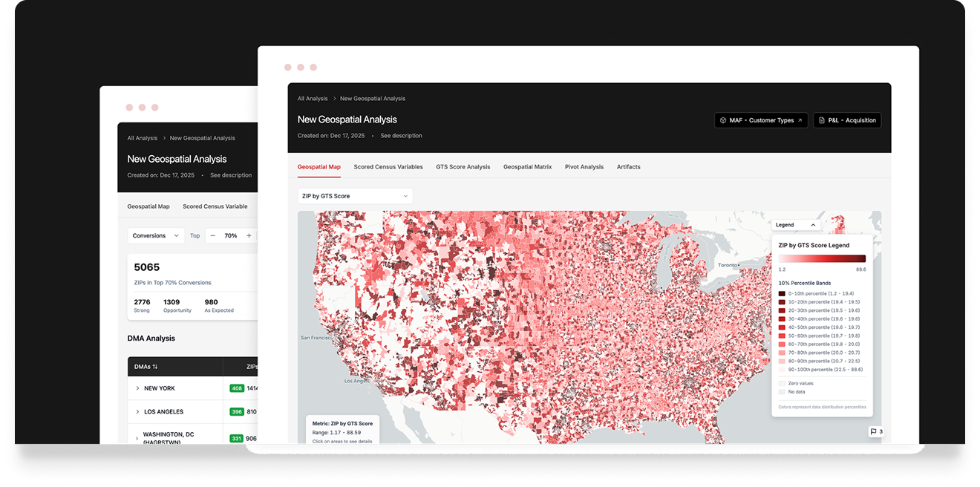Open the Conversions dropdown in back window
This screenshot has width=980, height=487.
tap(155, 235)
